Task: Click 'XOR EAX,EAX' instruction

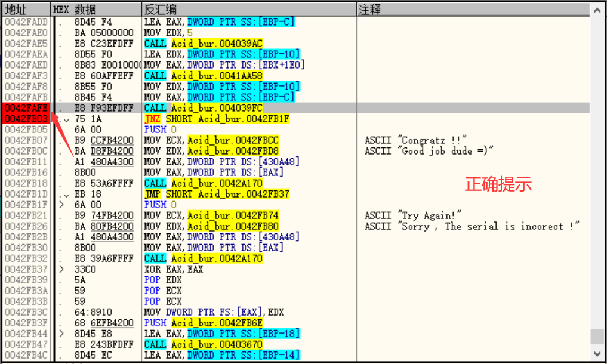Action: point(174,269)
